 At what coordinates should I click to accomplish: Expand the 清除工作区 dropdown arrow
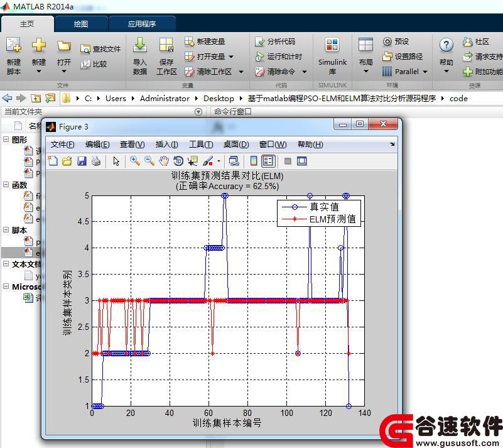(241, 72)
